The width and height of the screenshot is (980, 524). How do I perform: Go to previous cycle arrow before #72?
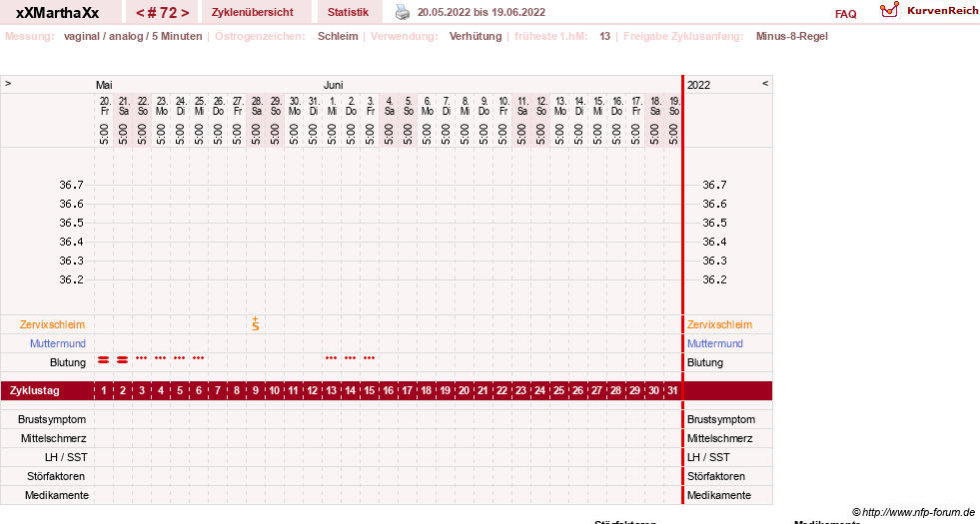[x=140, y=13]
